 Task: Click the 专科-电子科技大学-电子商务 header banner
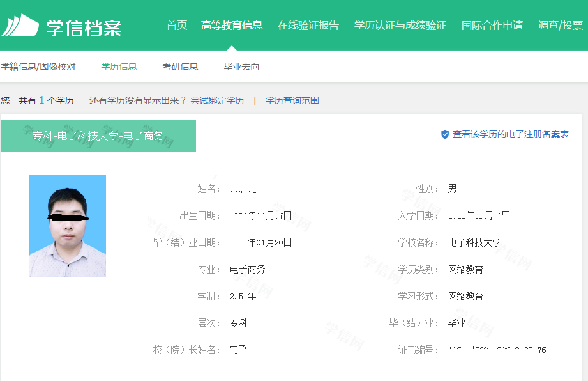click(x=98, y=136)
